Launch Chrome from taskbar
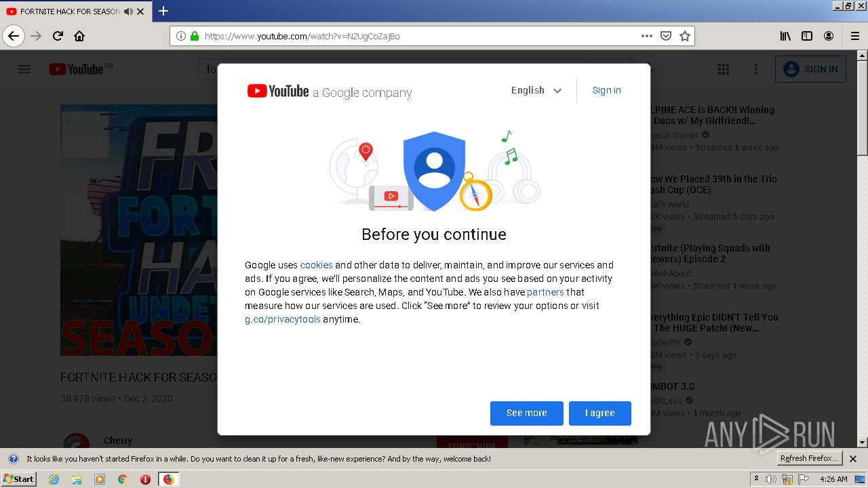Viewport: 868px width, 488px height. tap(122, 479)
